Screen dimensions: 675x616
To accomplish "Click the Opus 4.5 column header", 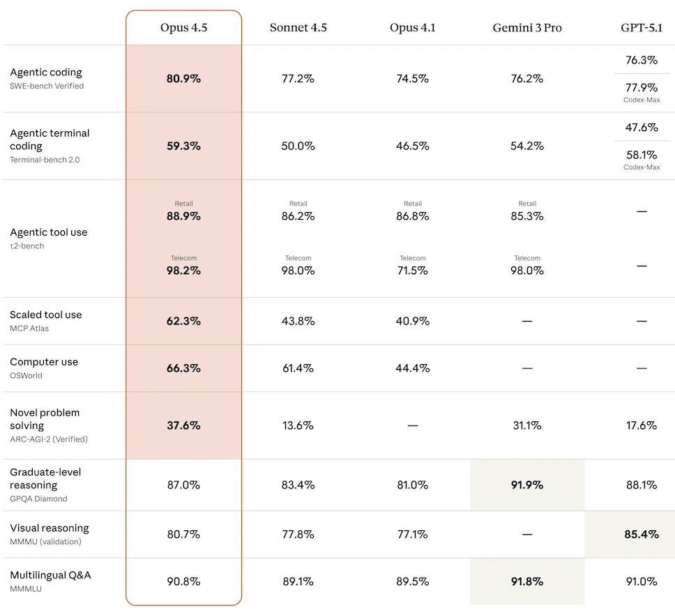I will (x=183, y=28).
